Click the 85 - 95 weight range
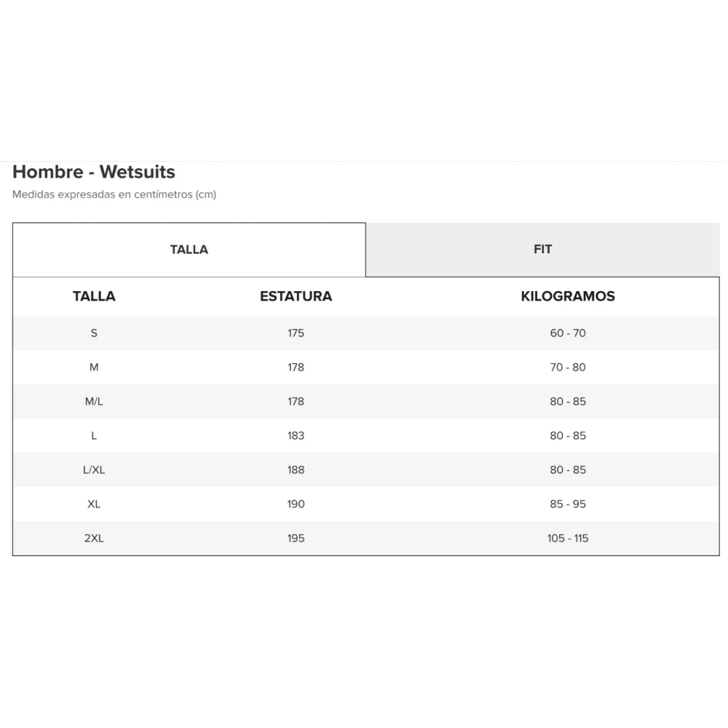This screenshot has height=728, width=728. tap(568, 505)
